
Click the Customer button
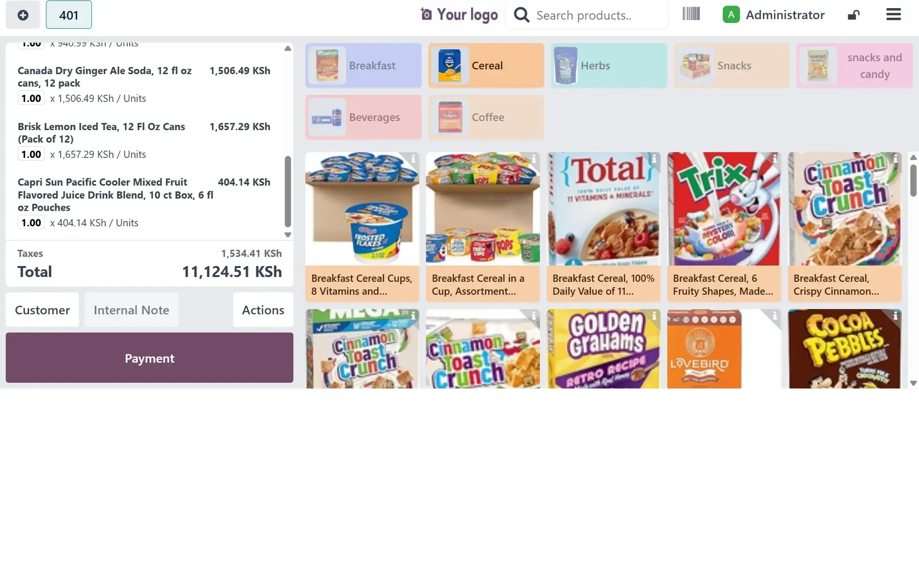(42, 310)
